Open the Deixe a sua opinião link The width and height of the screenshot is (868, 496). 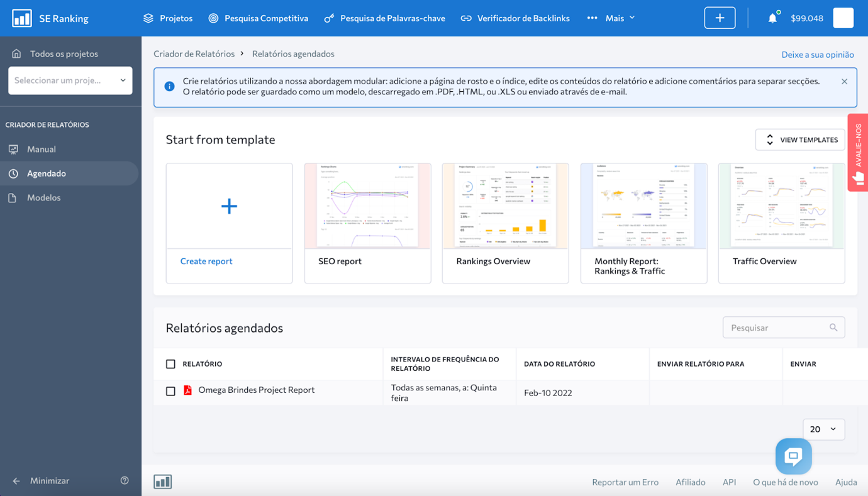pos(818,55)
